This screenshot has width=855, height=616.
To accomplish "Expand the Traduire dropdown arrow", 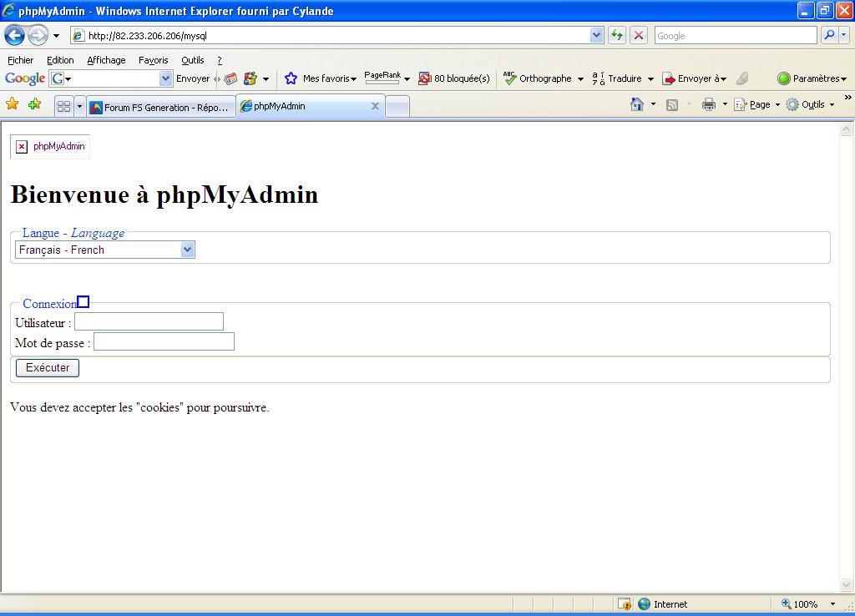I will 650,79.
